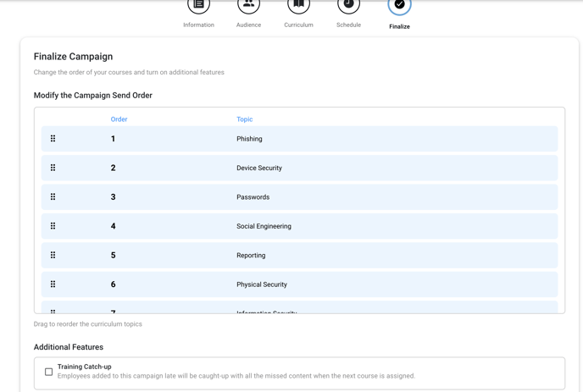583x392 pixels.
Task: Click the Curriculum step icon
Action: pos(298,5)
